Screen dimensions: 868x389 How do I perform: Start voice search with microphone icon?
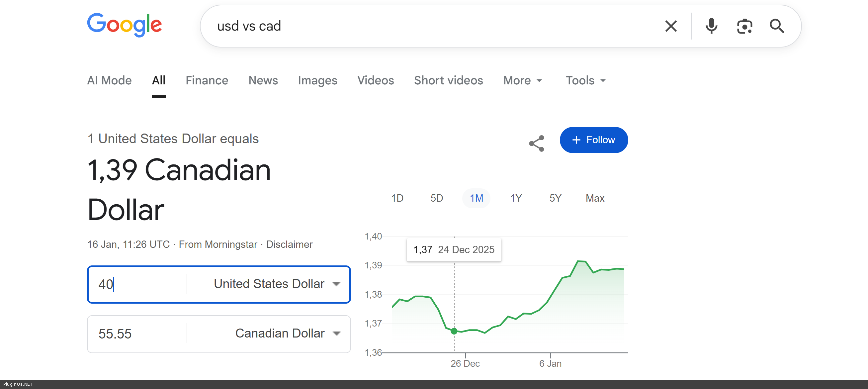711,26
